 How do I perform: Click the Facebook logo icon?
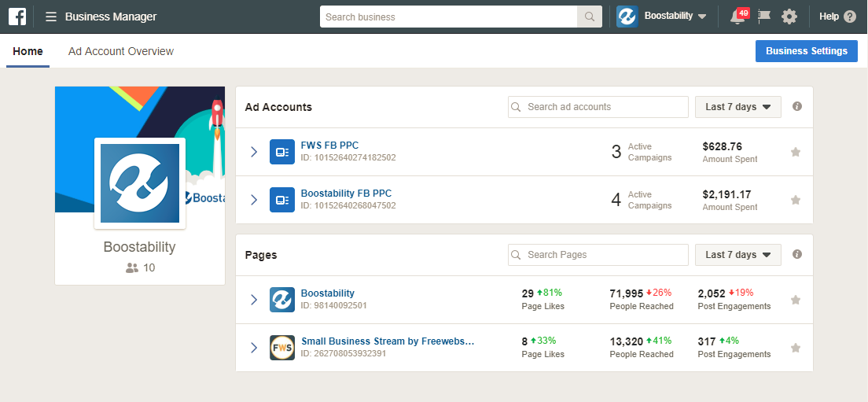(x=17, y=17)
